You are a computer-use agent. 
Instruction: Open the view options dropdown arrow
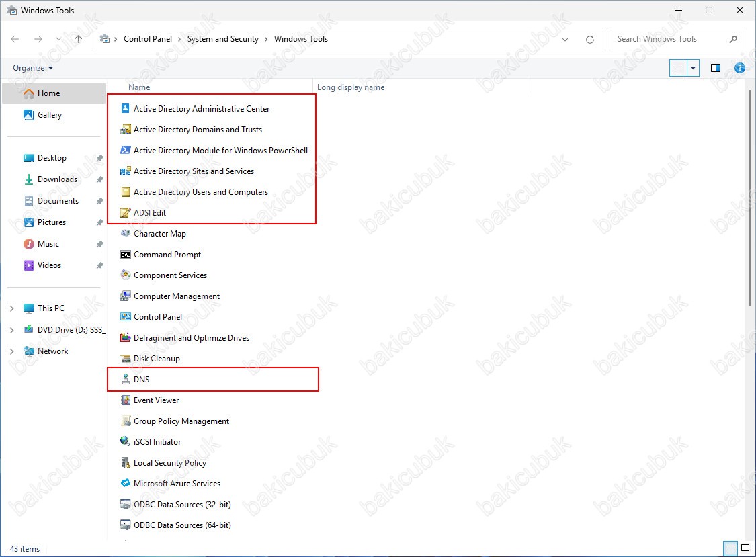coord(694,68)
